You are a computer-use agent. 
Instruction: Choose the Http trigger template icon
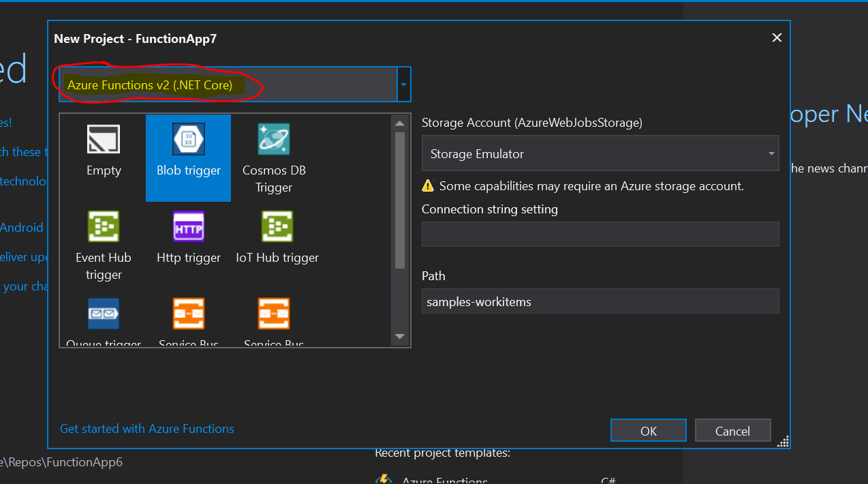coord(189,226)
